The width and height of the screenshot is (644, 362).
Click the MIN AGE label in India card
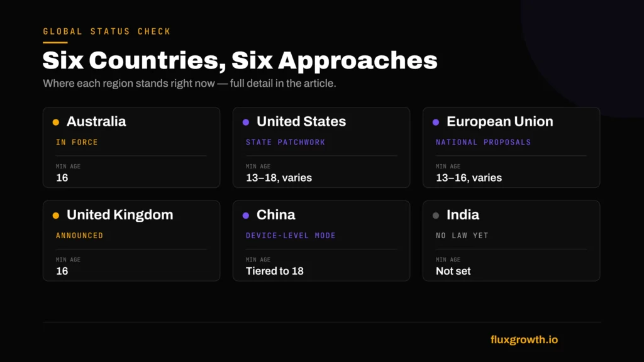[448, 260]
